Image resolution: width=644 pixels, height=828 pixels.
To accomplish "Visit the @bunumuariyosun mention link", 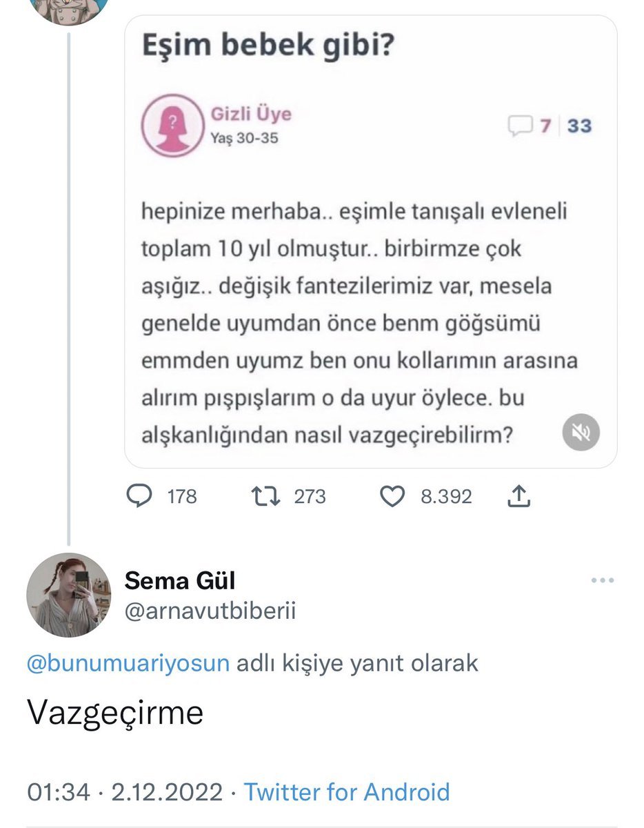I will pyautogui.click(x=128, y=663).
